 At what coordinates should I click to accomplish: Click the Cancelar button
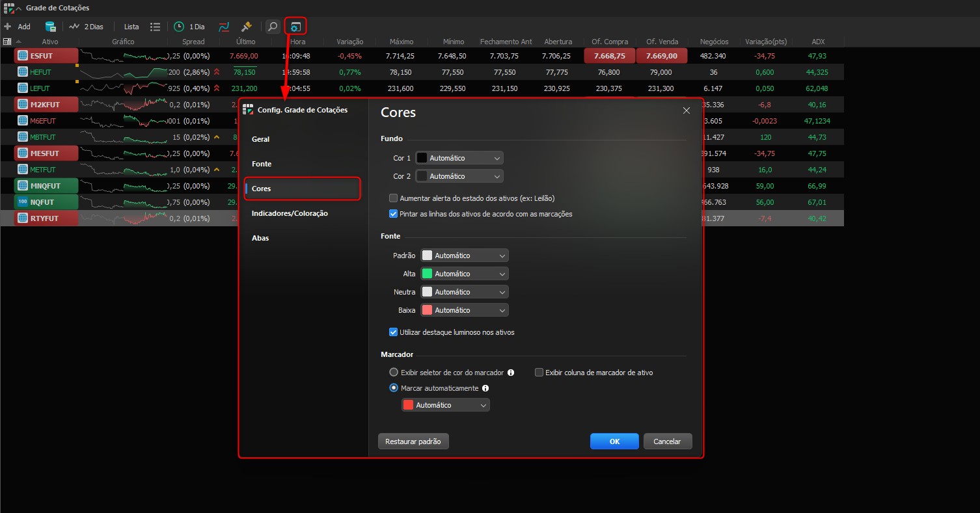pyautogui.click(x=668, y=441)
